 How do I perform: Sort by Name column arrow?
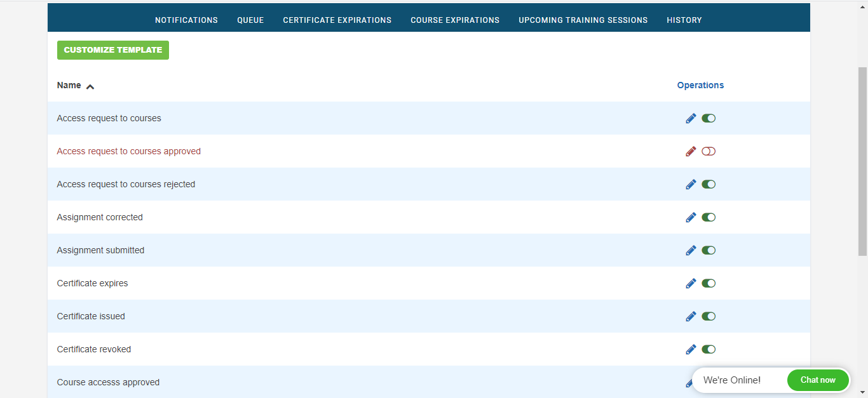90,86
